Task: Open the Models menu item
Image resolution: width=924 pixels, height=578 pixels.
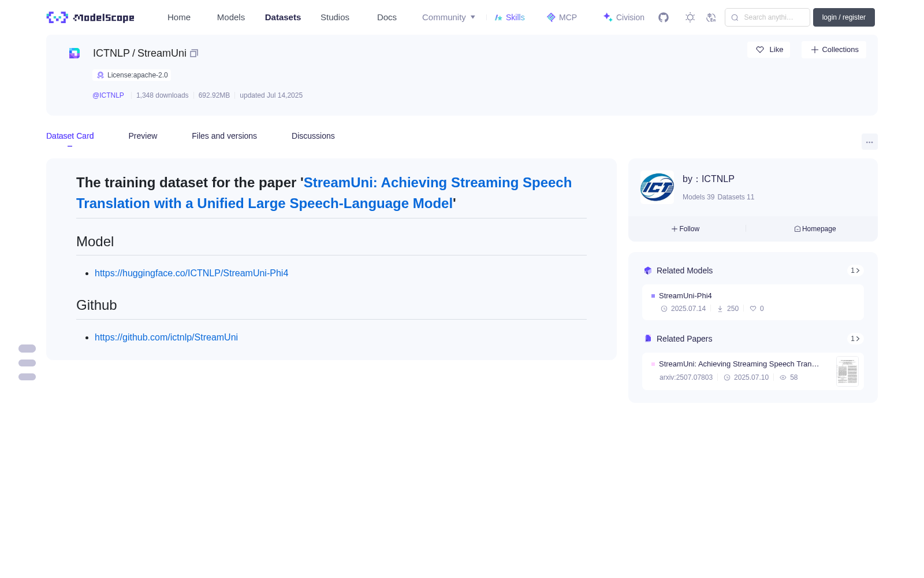Action: [231, 17]
